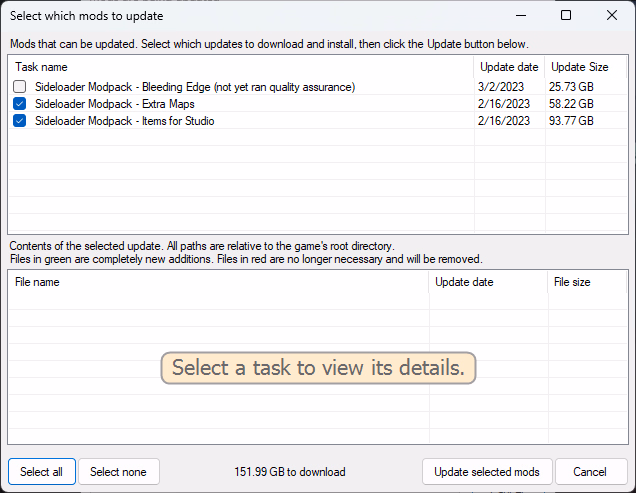636x493 pixels.
Task: Sort mods list by Update date header
Action: pyautogui.click(x=508, y=67)
